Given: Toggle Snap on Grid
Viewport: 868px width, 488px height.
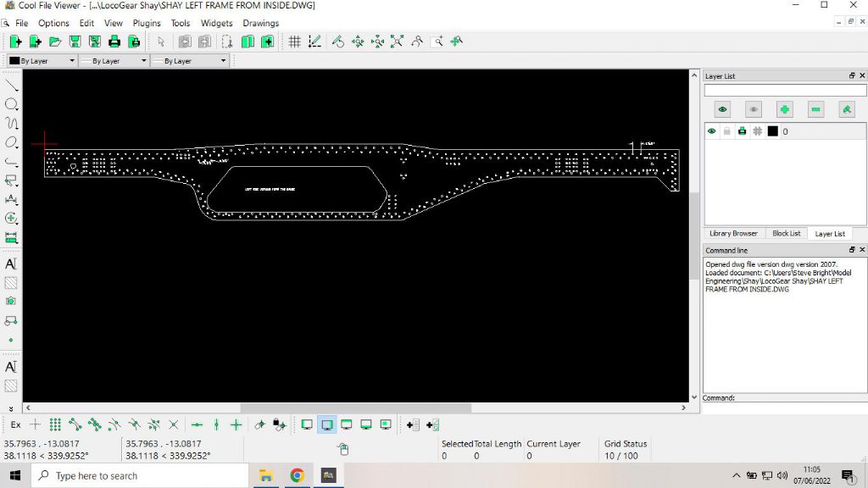Looking at the screenshot, I should click(x=55, y=425).
